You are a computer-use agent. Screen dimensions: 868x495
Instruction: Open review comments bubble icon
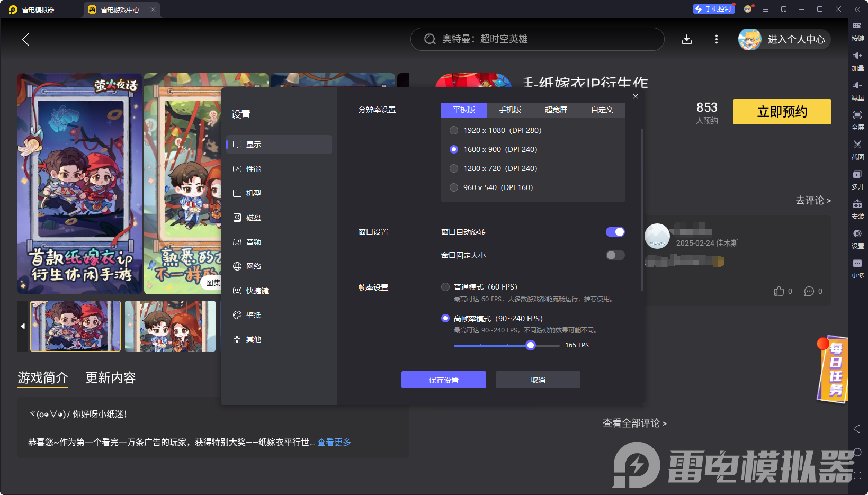click(x=809, y=291)
